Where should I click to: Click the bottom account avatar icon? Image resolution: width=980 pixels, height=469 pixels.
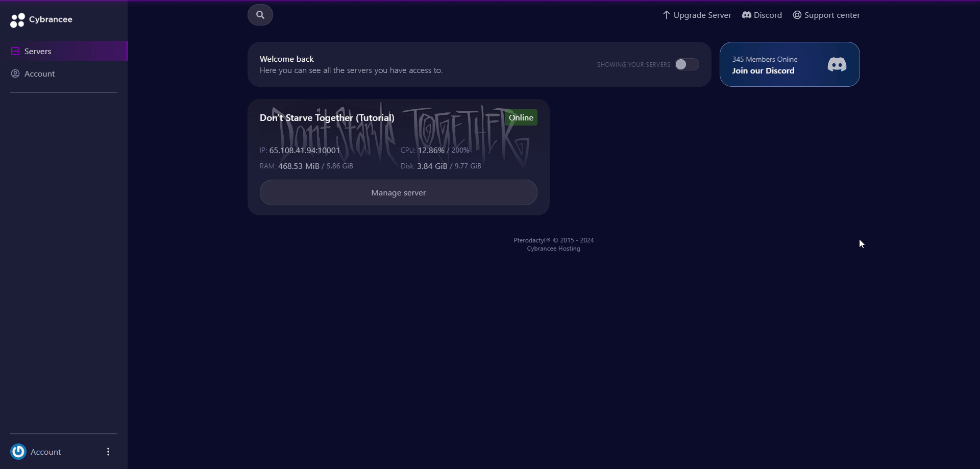[x=18, y=452]
